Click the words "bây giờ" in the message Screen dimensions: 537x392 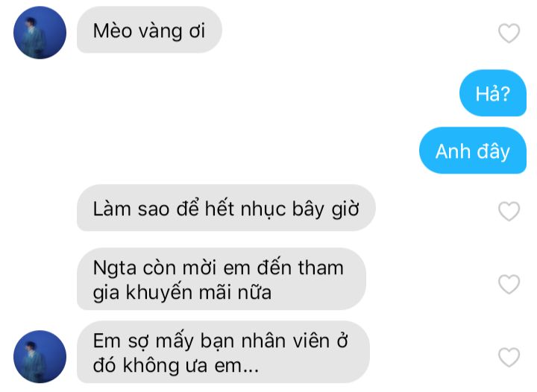pos(326,209)
